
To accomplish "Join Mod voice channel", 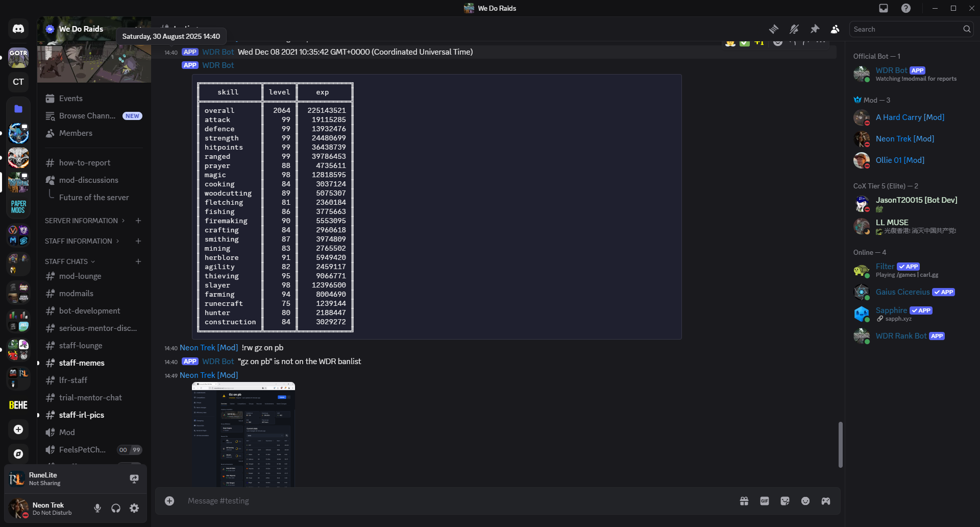I will 93,433.
